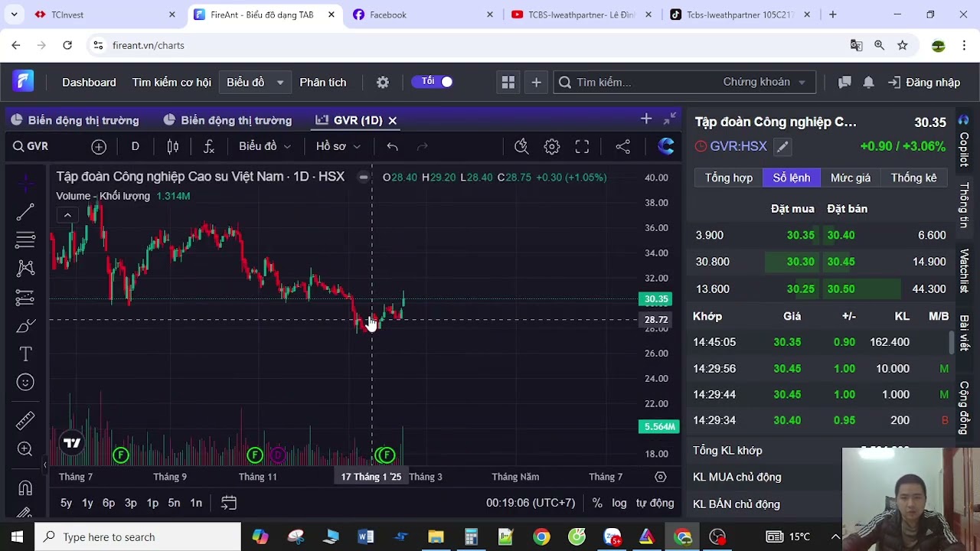This screenshot has width=980, height=551.
Task: Select the brush drawing tool
Action: point(25,326)
